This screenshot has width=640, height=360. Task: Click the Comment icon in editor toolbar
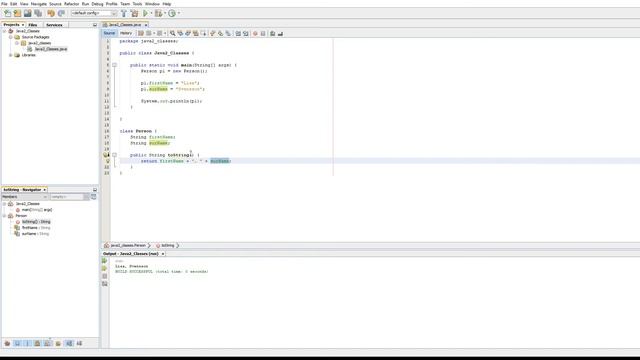272,33
